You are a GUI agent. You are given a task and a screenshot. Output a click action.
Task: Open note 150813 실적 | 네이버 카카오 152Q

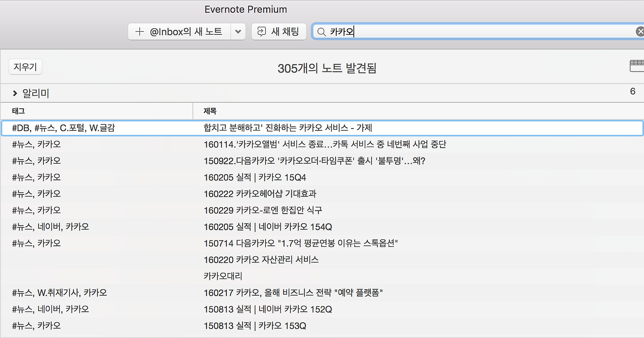coord(268,309)
